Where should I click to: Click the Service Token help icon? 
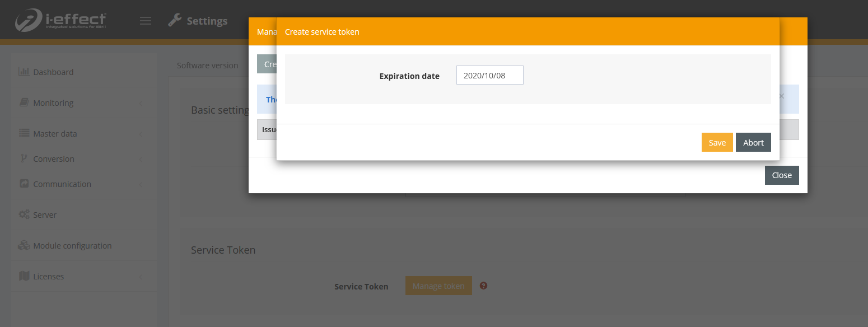[x=484, y=286]
